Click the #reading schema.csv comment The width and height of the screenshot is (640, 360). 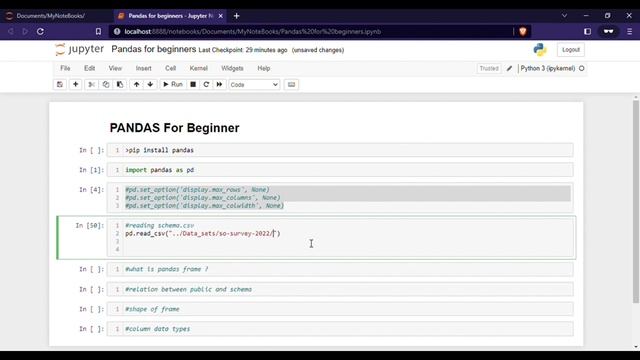(x=160, y=225)
